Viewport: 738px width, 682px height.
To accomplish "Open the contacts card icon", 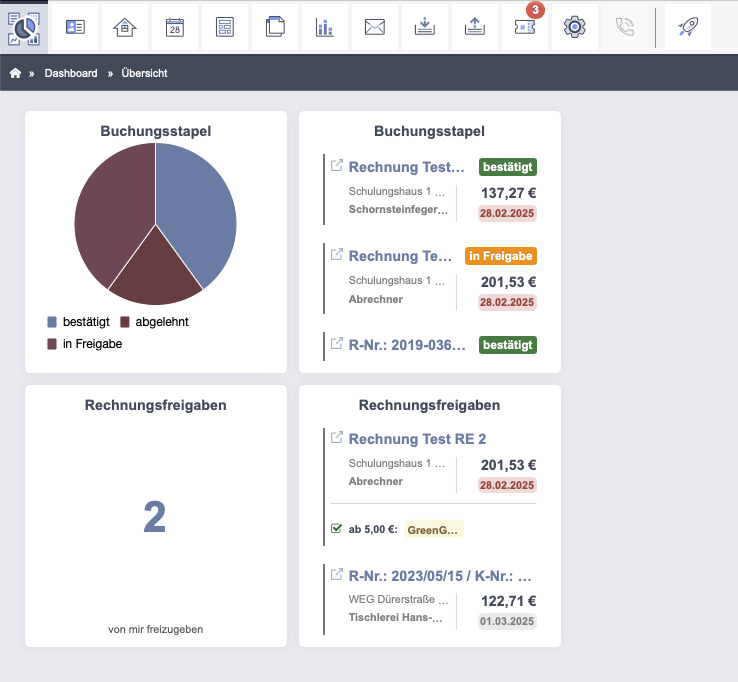I will (75, 27).
